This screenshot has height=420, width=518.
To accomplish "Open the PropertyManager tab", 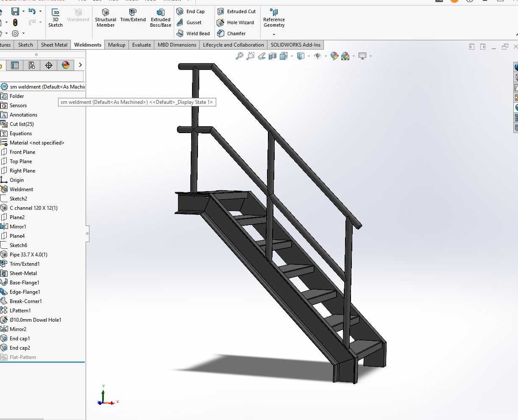I will point(15,65).
